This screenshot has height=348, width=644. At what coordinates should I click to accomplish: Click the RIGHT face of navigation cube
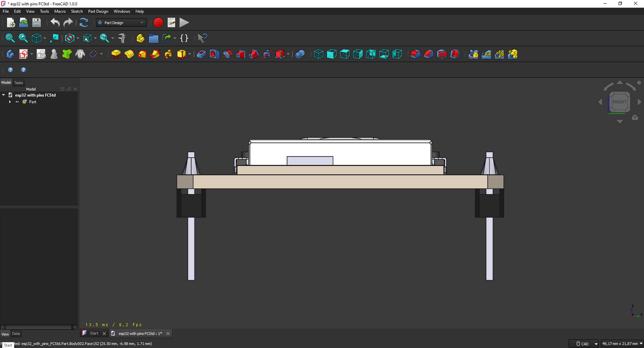619,102
